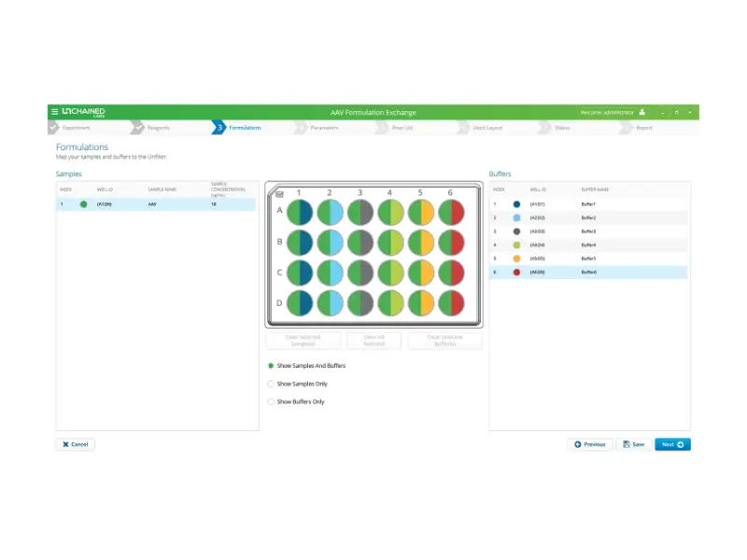
Task: Select Show Samples And Buffers option
Action: 271,366
